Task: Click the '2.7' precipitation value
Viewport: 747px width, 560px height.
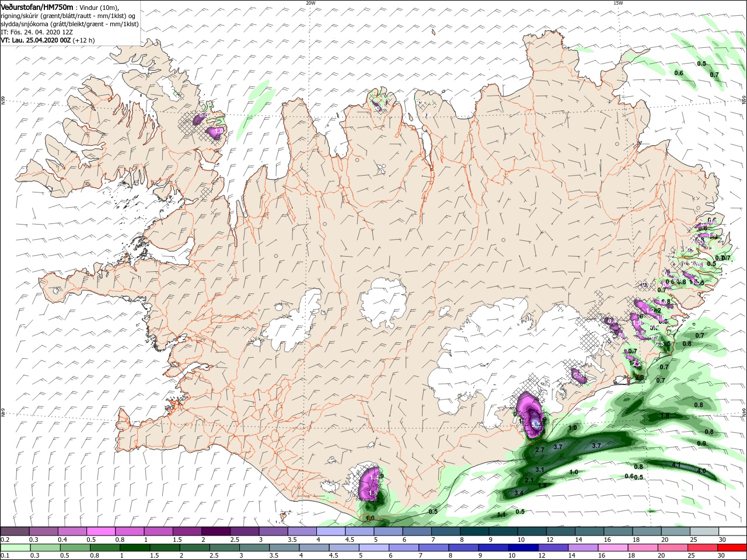Action: click(x=540, y=450)
